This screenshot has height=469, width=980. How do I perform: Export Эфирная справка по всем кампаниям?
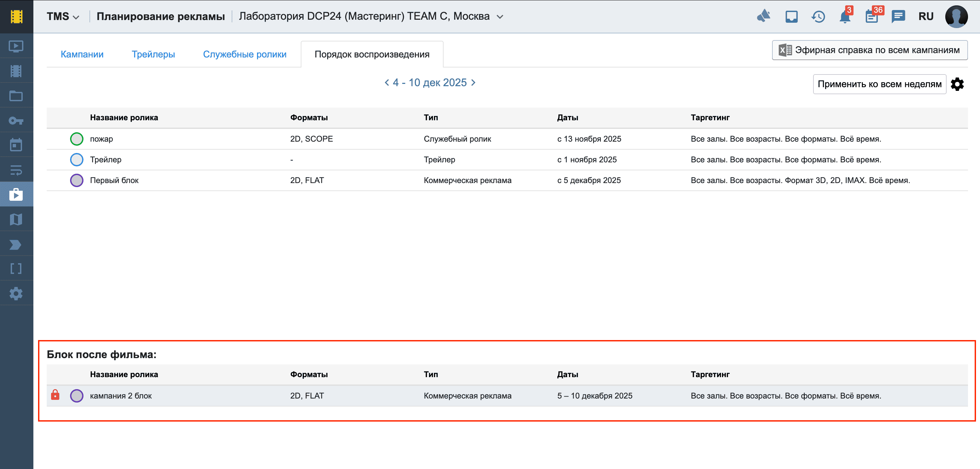(870, 50)
